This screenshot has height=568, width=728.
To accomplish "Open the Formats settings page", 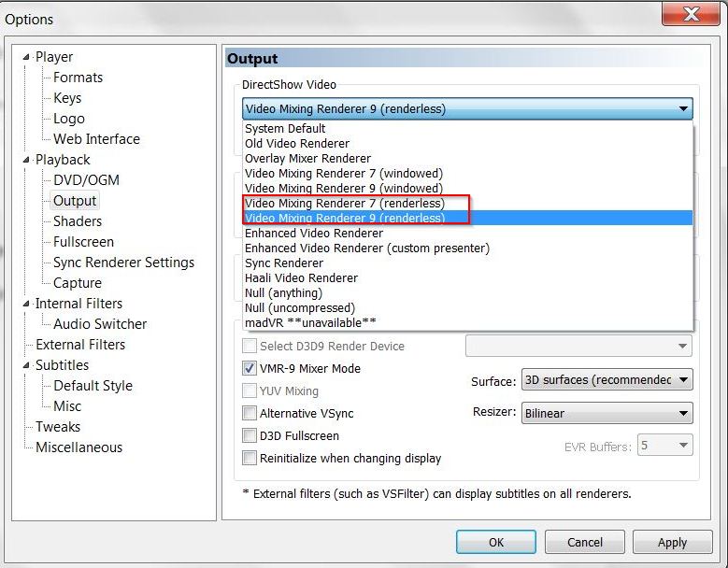I will click(78, 78).
